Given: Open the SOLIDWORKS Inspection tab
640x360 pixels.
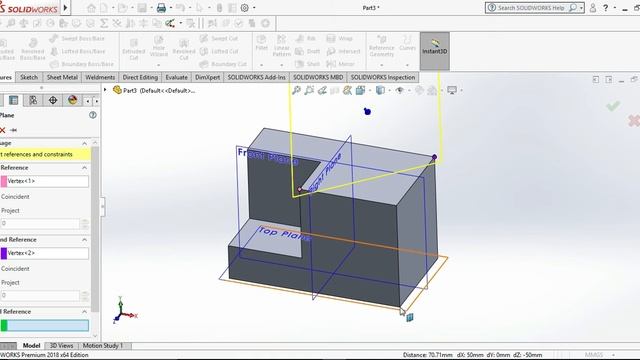Looking at the screenshot, I should click(383, 77).
